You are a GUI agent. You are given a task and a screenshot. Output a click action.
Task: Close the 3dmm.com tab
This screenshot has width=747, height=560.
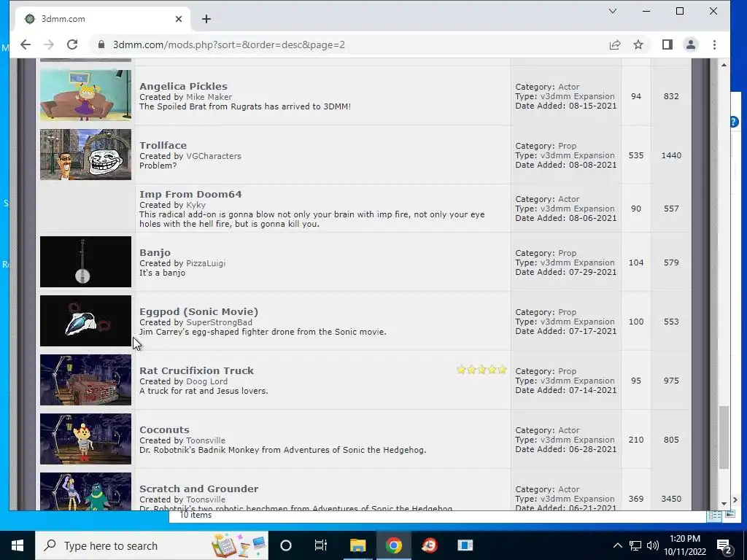point(178,19)
